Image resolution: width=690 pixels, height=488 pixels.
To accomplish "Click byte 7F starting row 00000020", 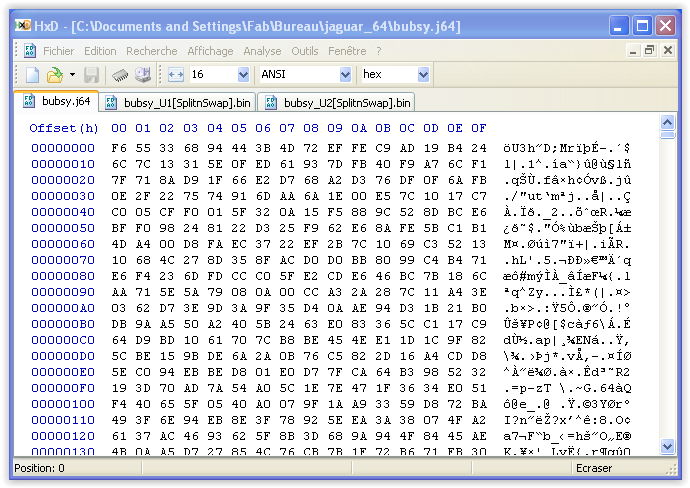I will click(x=119, y=180).
